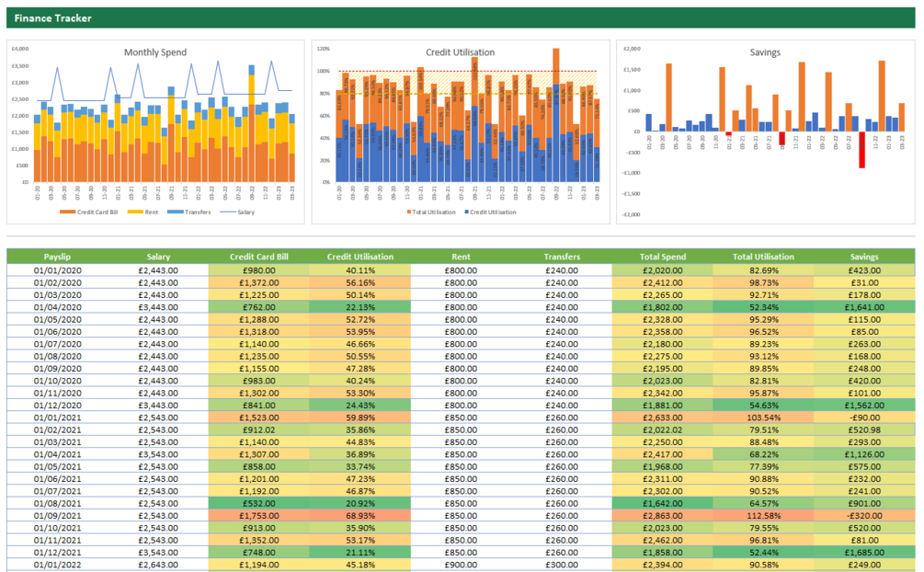Click the 40.11% credit utilisation cell
Viewport: 924px width, 572px height.
point(360,270)
